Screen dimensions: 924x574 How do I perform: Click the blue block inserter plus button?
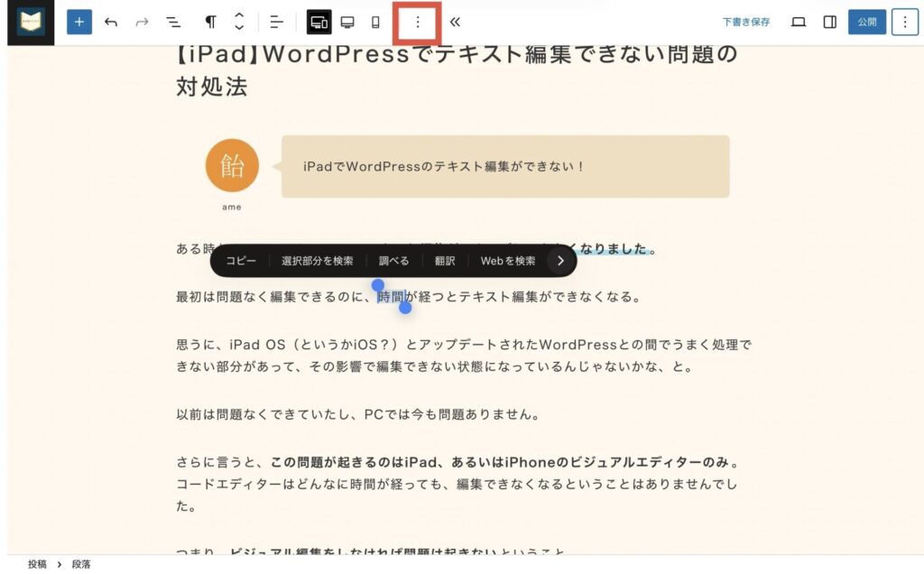tap(79, 23)
